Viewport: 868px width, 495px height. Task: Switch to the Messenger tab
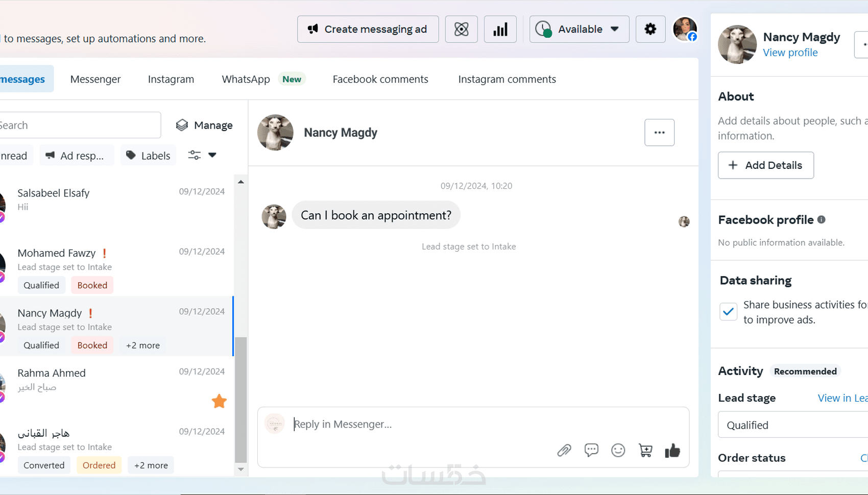[x=95, y=79]
